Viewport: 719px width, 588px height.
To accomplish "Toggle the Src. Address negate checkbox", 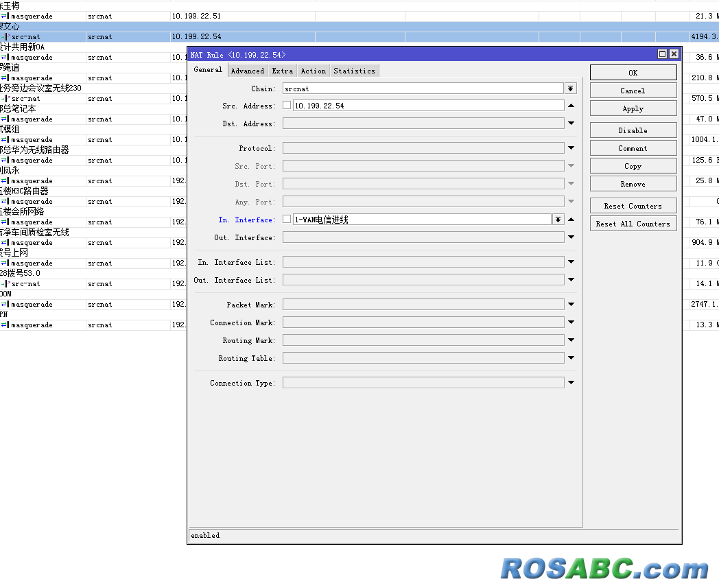I will click(x=287, y=106).
